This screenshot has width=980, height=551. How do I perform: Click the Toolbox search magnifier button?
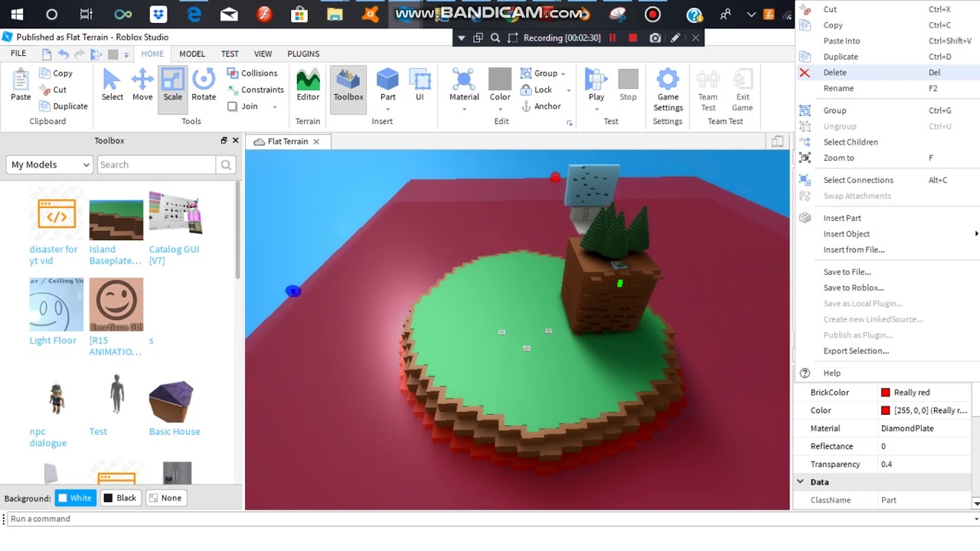click(226, 165)
